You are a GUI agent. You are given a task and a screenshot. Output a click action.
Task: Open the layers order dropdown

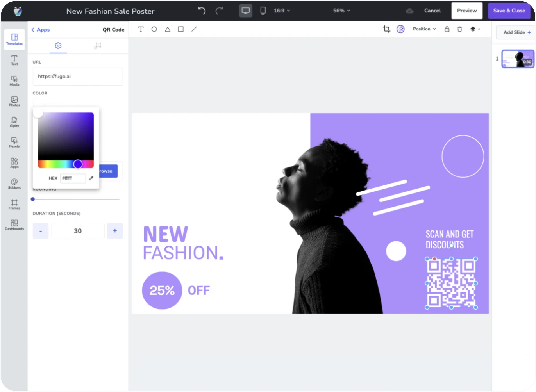click(475, 29)
